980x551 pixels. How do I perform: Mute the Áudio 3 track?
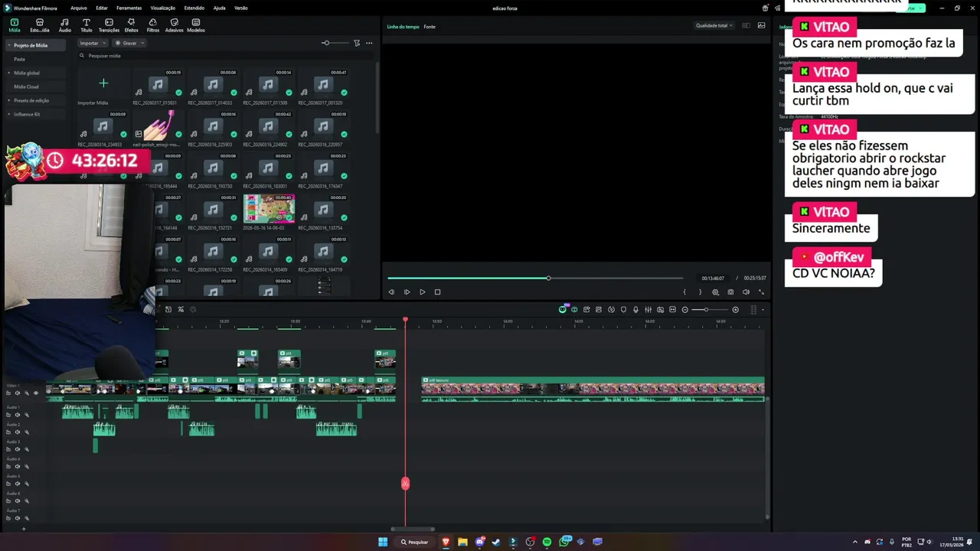pos(18,449)
